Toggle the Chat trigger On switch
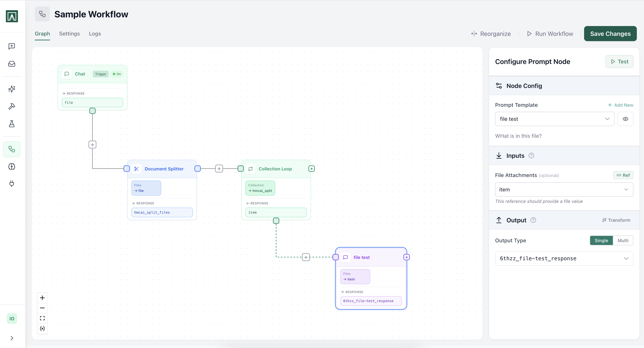The image size is (644, 348). pos(117,74)
